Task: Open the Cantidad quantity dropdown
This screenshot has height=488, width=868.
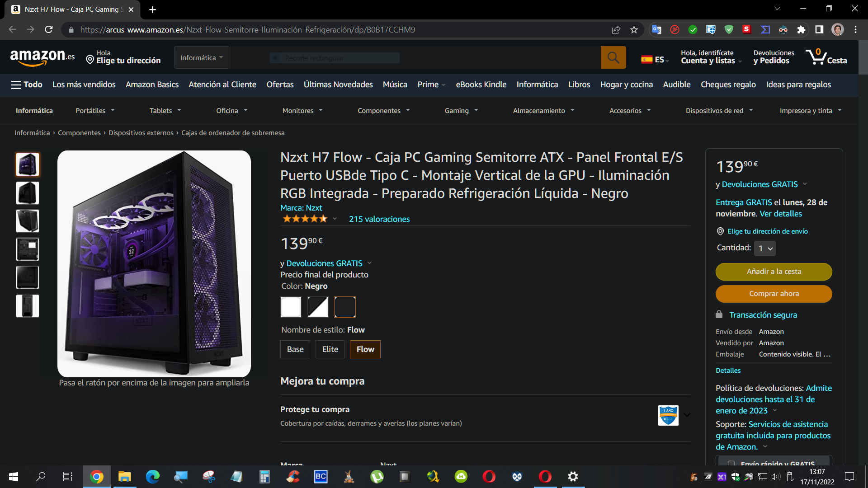Action: 765,249
